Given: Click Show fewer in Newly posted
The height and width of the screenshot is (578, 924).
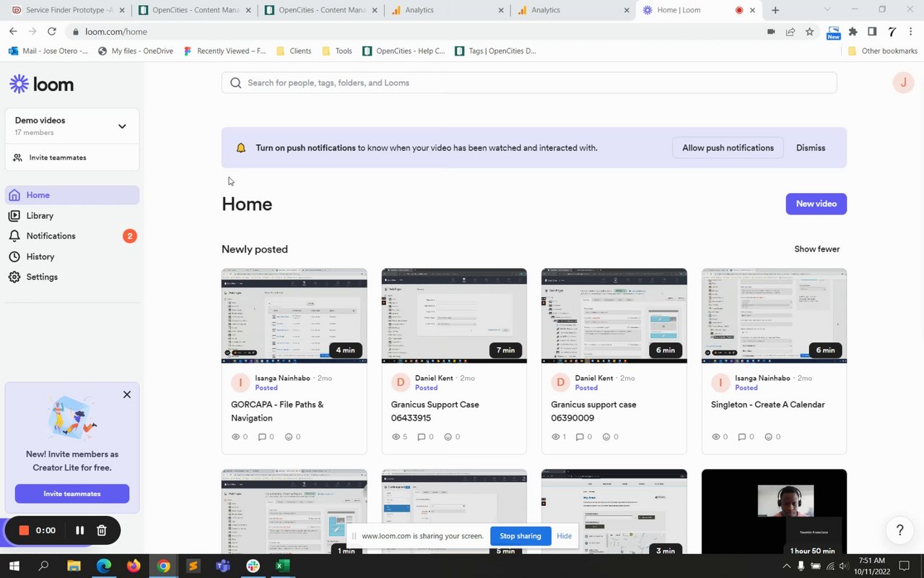Looking at the screenshot, I should (x=817, y=249).
